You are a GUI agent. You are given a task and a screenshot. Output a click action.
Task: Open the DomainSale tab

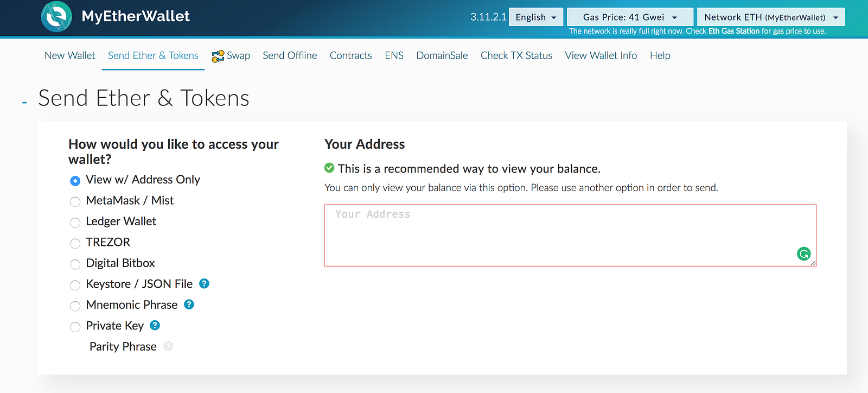(442, 55)
